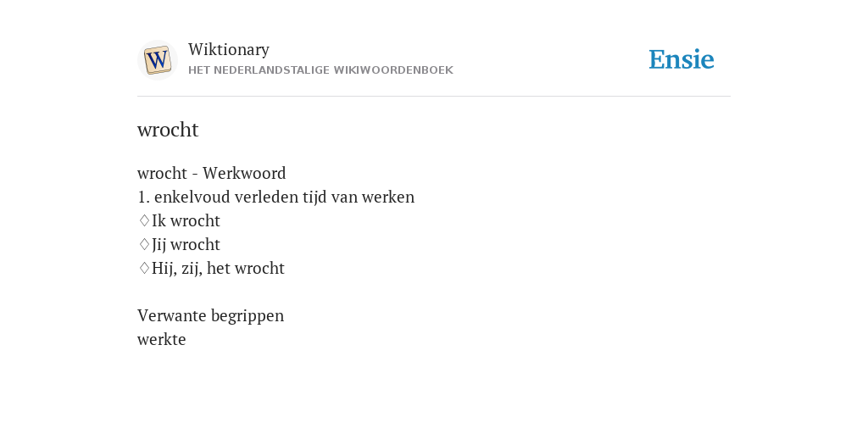The width and height of the screenshot is (868, 434).
Task: Click the example text 'Ik wrocht'
Action: click(x=186, y=221)
